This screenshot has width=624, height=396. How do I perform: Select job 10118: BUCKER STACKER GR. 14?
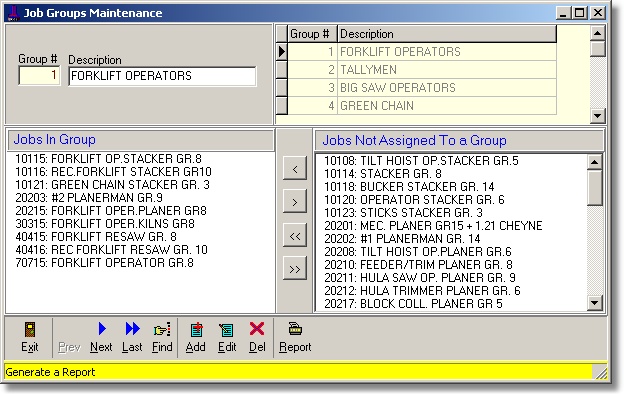409,187
